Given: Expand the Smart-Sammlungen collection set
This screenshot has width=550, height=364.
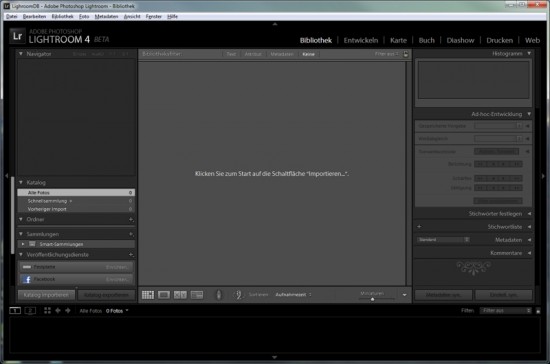Looking at the screenshot, I should [x=23, y=244].
